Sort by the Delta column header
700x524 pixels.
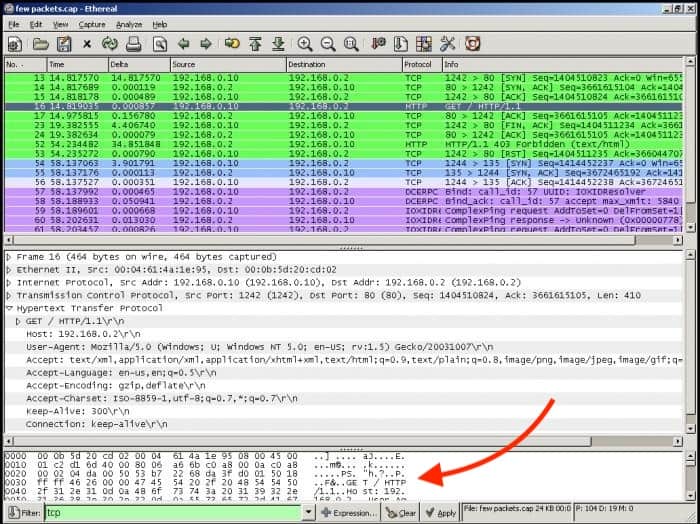pos(139,65)
